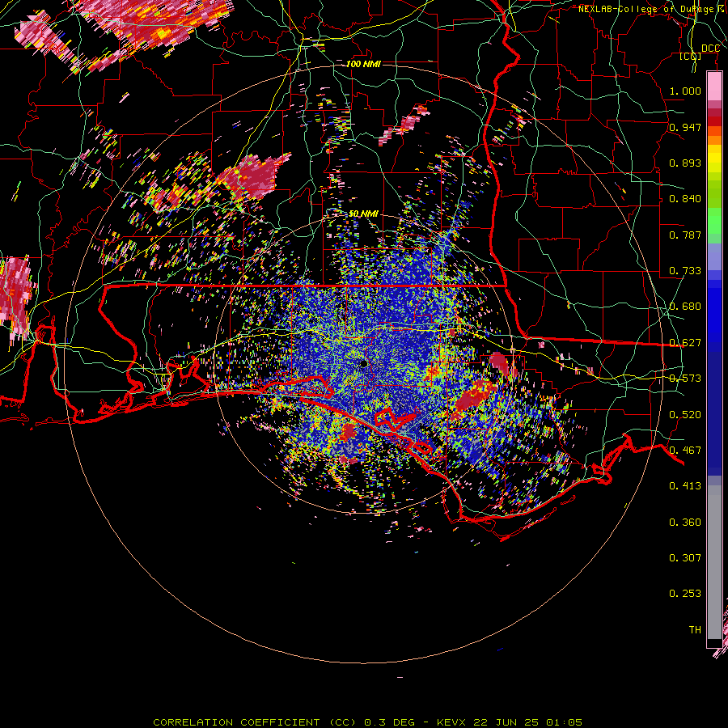The height and width of the screenshot is (728, 728).
Task: Click the black radar site dot at center
Action: point(364,364)
